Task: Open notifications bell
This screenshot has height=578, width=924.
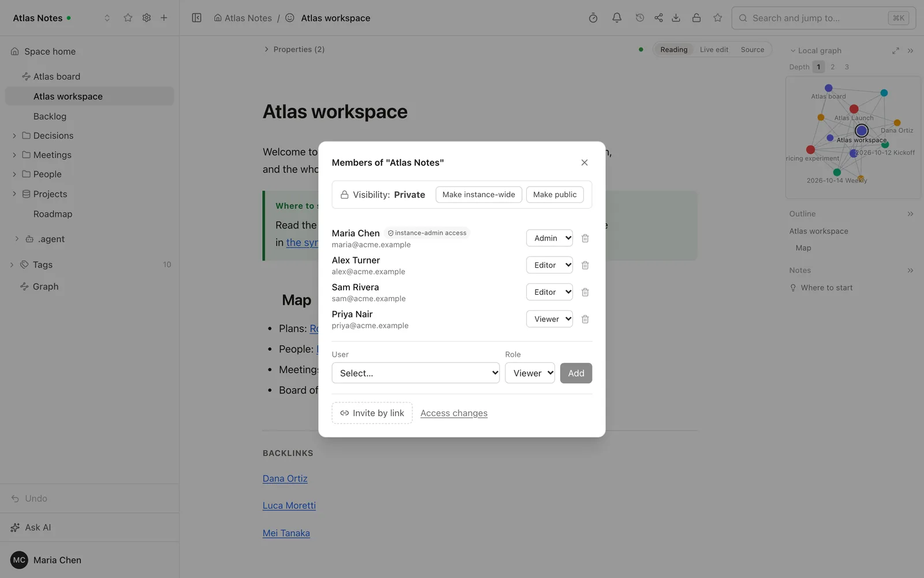Action: coord(617,18)
